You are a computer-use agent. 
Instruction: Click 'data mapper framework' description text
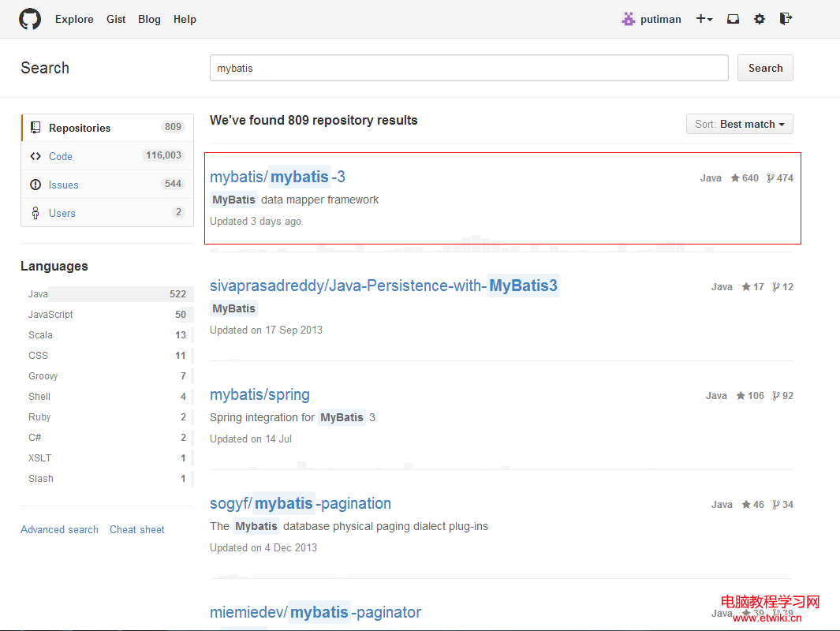click(319, 200)
